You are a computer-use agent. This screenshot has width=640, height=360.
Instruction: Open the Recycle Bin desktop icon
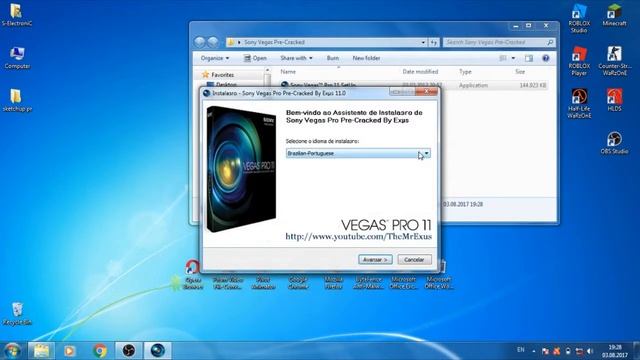click(17, 313)
